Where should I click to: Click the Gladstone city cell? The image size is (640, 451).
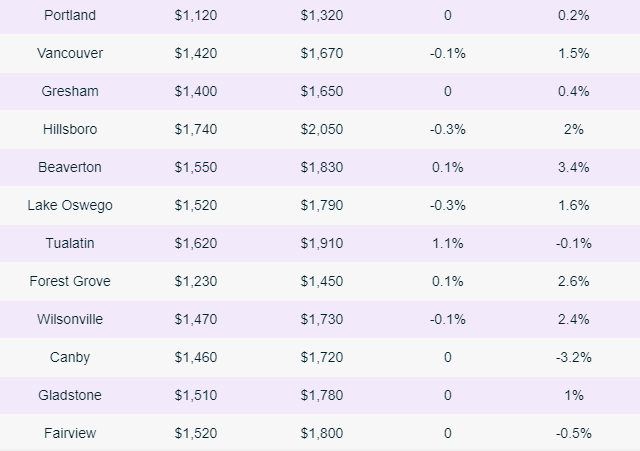point(70,395)
